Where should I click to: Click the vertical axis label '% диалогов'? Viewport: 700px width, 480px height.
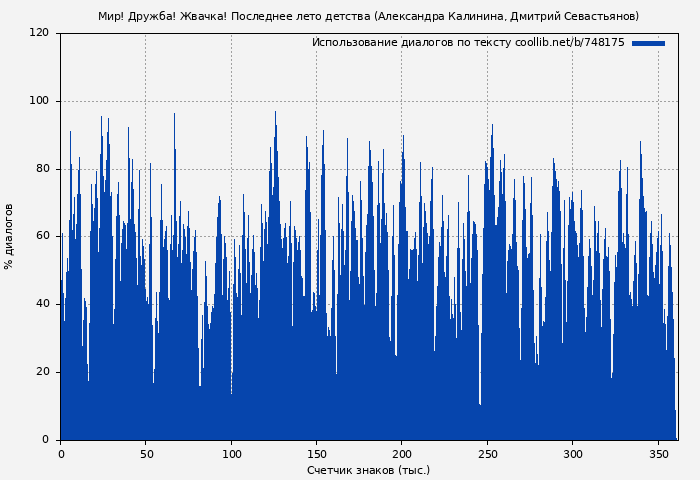(x=10, y=236)
